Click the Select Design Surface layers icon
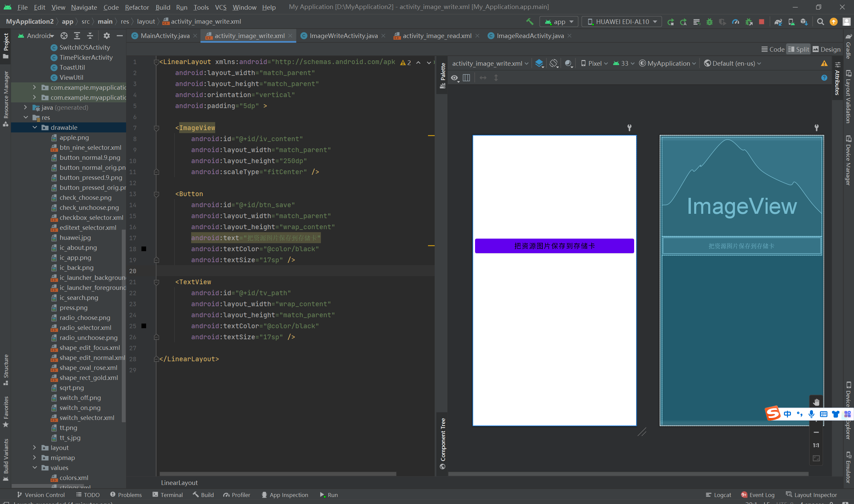This screenshot has width=854, height=504. click(x=539, y=63)
